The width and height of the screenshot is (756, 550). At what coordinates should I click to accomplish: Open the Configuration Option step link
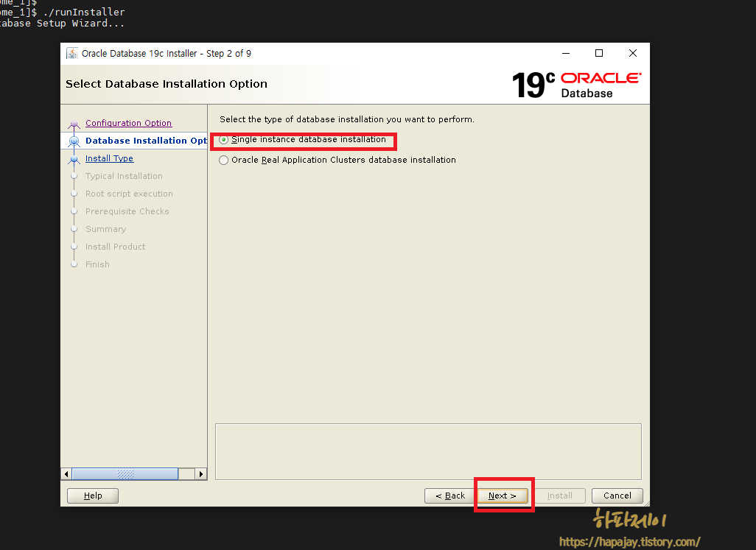[x=128, y=123]
